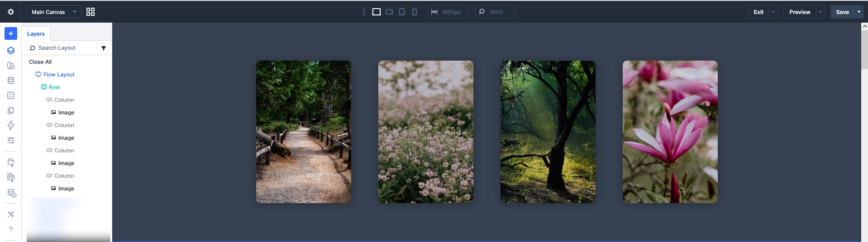Switch to desktop viewport mode

coord(376,12)
